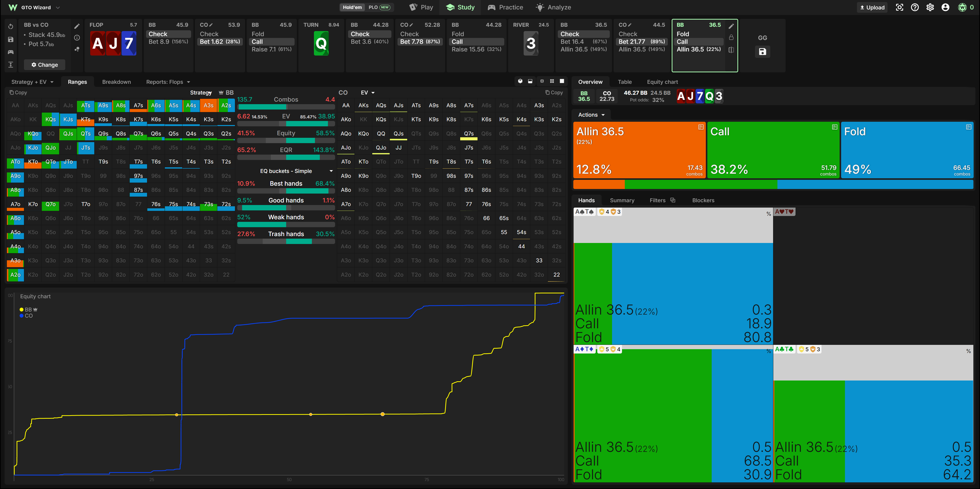Select Bet 16.4 in the BB river card
The image size is (980, 489).
pyautogui.click(x=584, y=42)
